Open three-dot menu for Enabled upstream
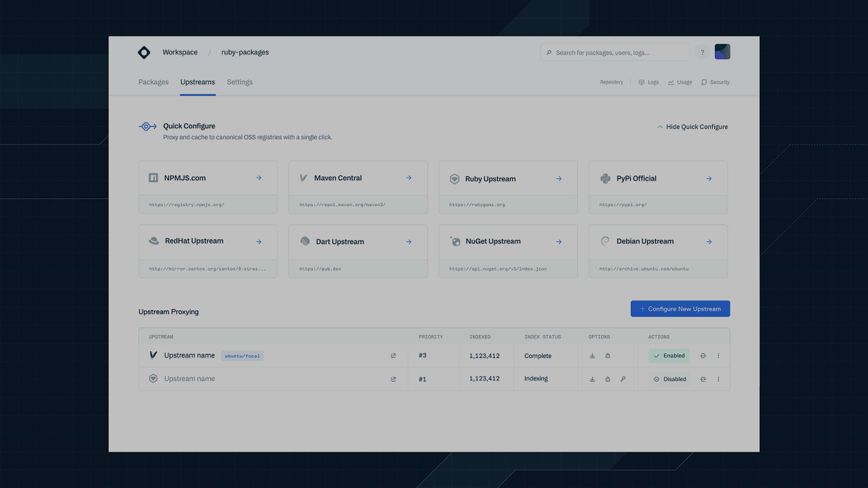Image resolution: width=868 pixels, height=488 pixels. click(x=718, y=356)
